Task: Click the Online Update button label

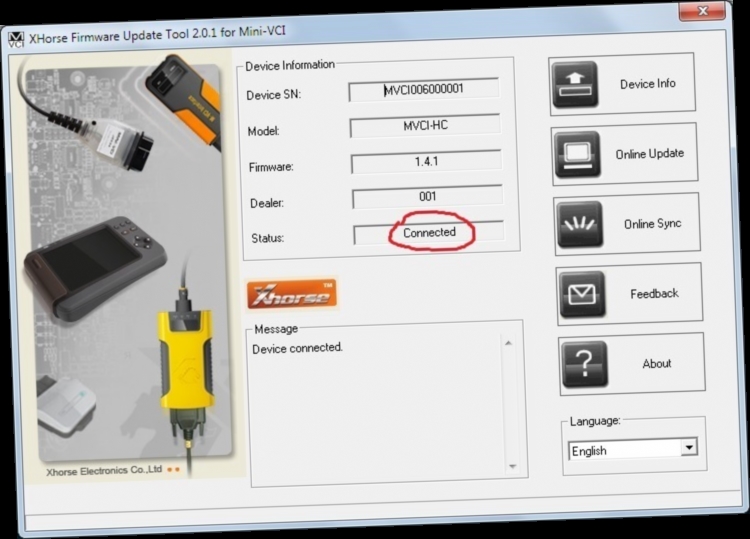Action: (650, 154)
